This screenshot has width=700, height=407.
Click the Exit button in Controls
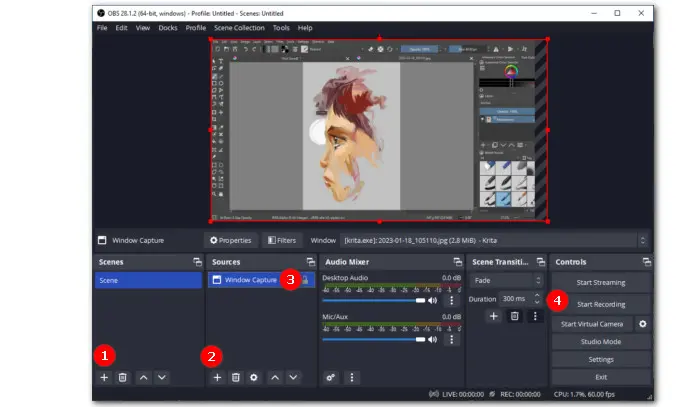[x=601, y=377]
